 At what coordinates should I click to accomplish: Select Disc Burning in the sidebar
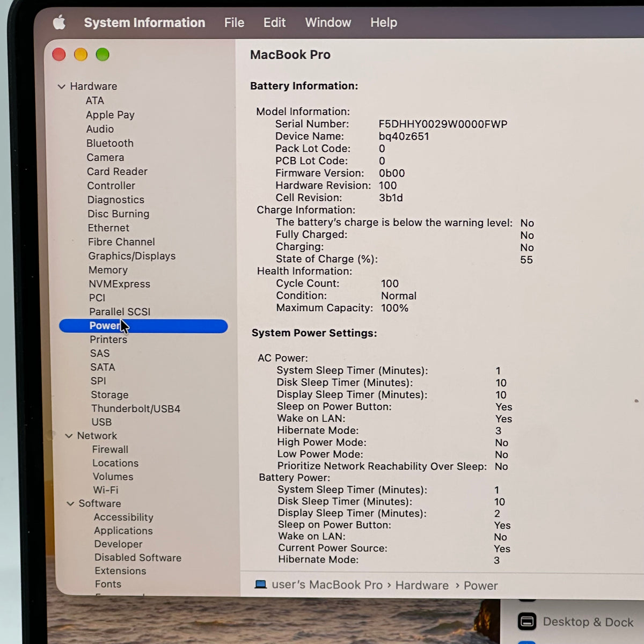coord(119,214)
